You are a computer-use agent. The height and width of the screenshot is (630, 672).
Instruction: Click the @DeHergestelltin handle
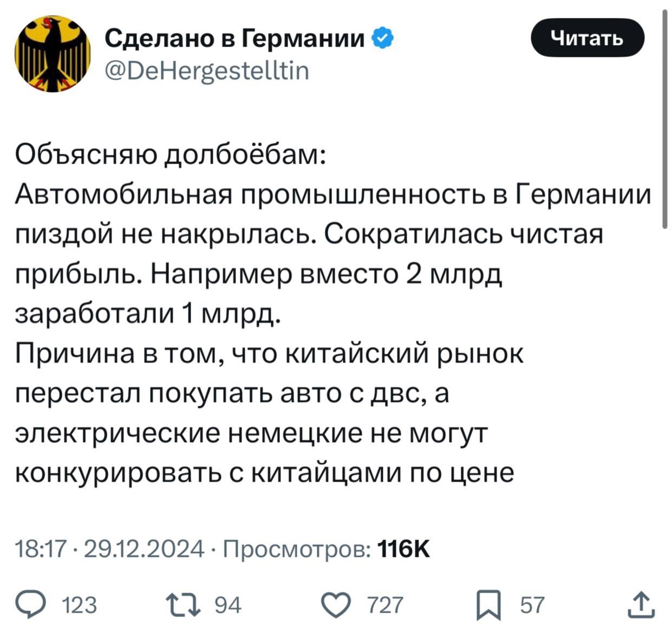[x=206, y=70]
